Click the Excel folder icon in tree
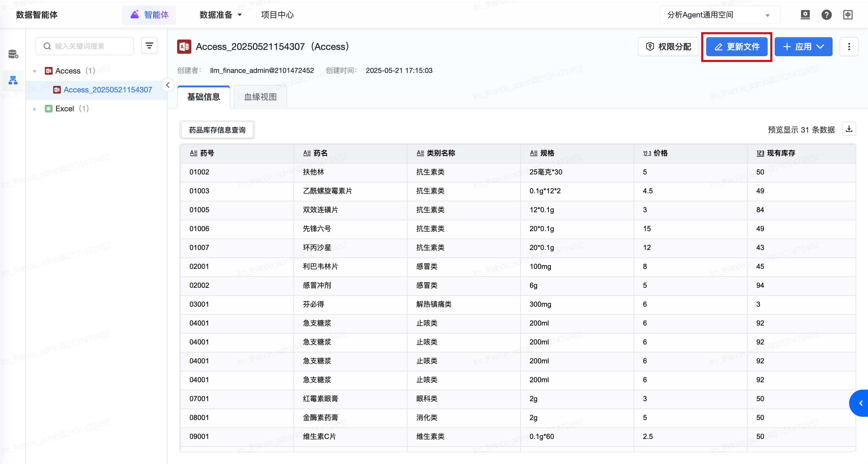868x464 pixels. tap(48, 109)
